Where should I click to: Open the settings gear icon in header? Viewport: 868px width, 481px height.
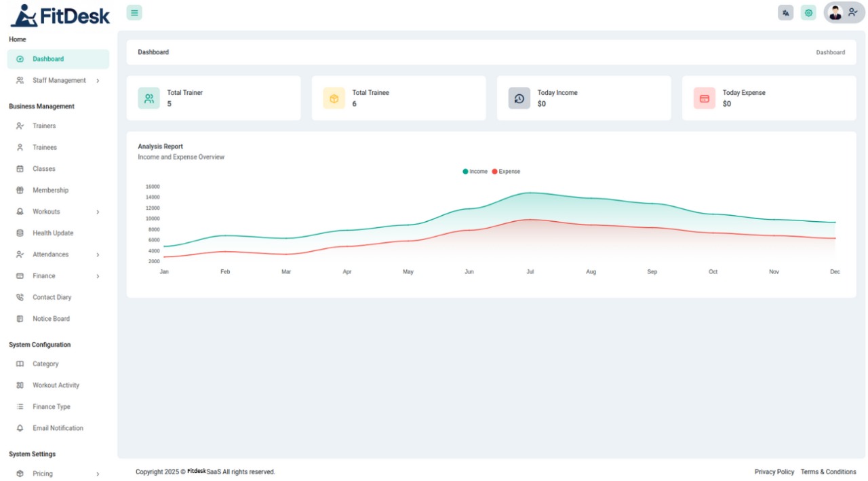tap(808, 13)
